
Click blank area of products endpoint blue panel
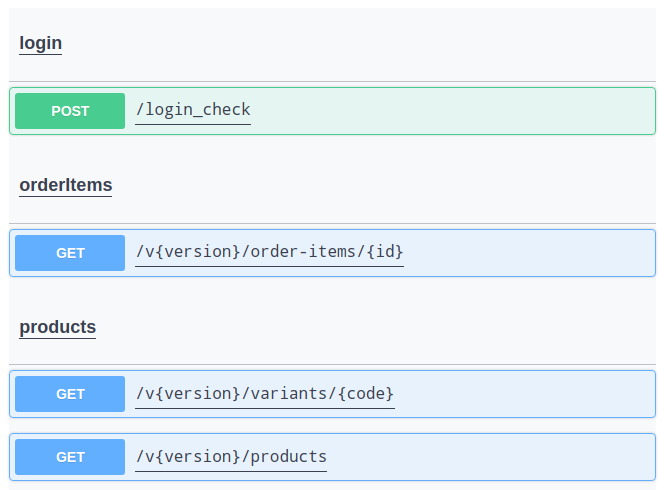[488, 457]
